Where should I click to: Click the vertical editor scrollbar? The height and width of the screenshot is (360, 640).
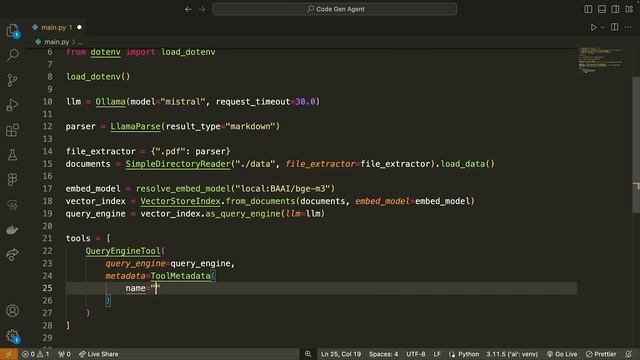point(636,145)
